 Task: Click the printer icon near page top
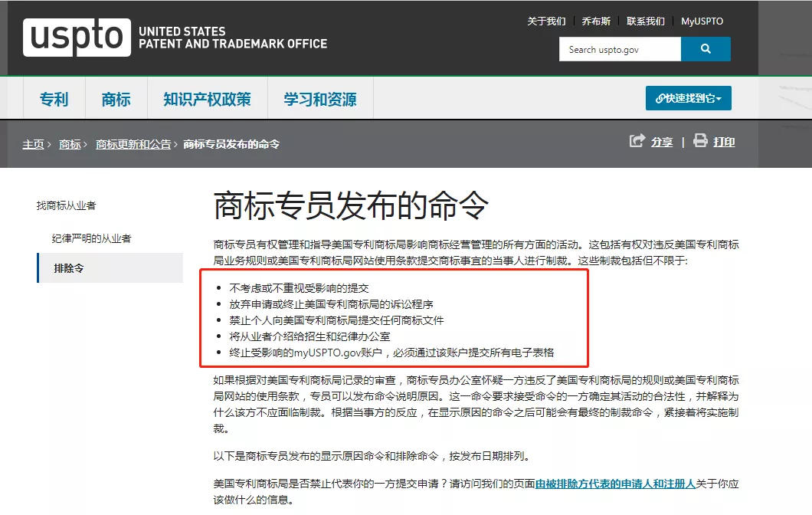click(699, 142)
